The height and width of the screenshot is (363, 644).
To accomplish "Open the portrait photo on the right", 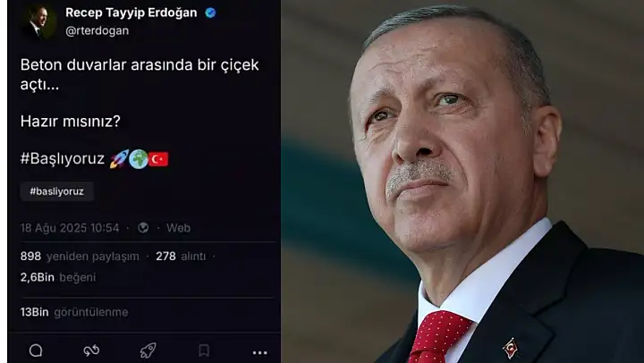I will pos(462,181).
